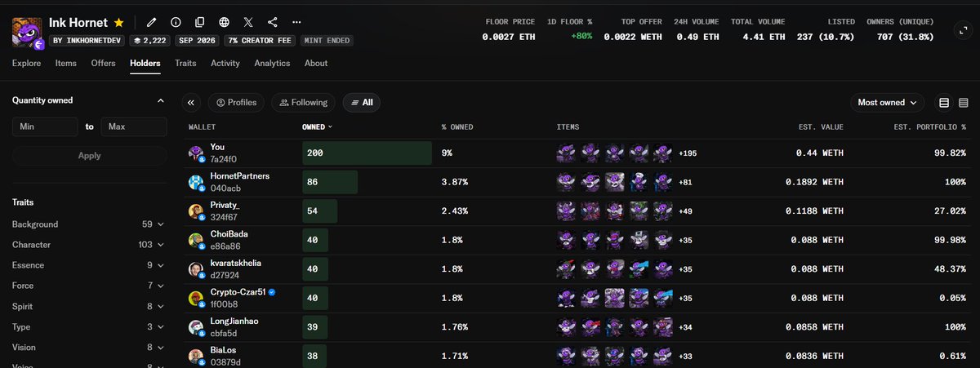Image resolution: width=980 pixels, height=368 pixels.
Task: Open the Holders tab
Action: [145, 64]
